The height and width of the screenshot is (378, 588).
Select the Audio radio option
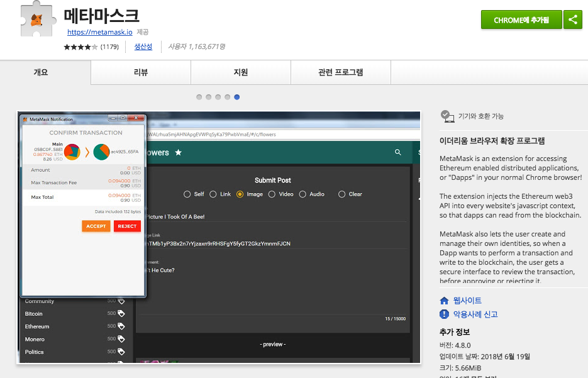pyautogui.click(x=302, y=194)
